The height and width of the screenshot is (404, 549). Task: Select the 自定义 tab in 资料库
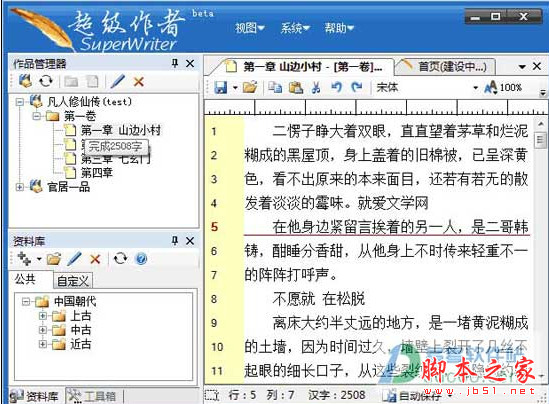(73, 280)
